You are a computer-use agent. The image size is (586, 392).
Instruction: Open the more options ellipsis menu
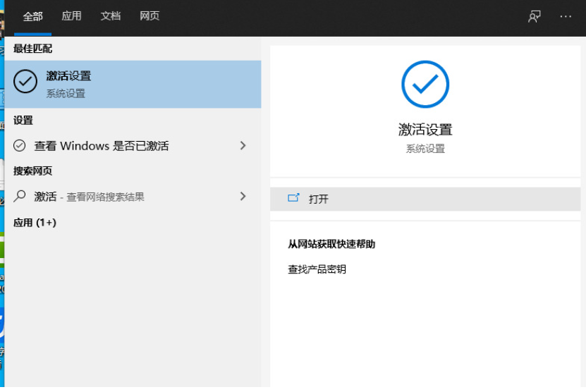point(566,16)
